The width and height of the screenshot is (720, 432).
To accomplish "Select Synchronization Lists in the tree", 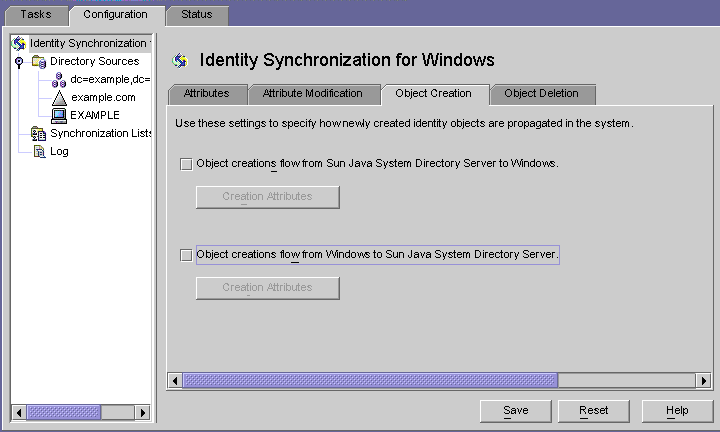I will coord(101,134).
